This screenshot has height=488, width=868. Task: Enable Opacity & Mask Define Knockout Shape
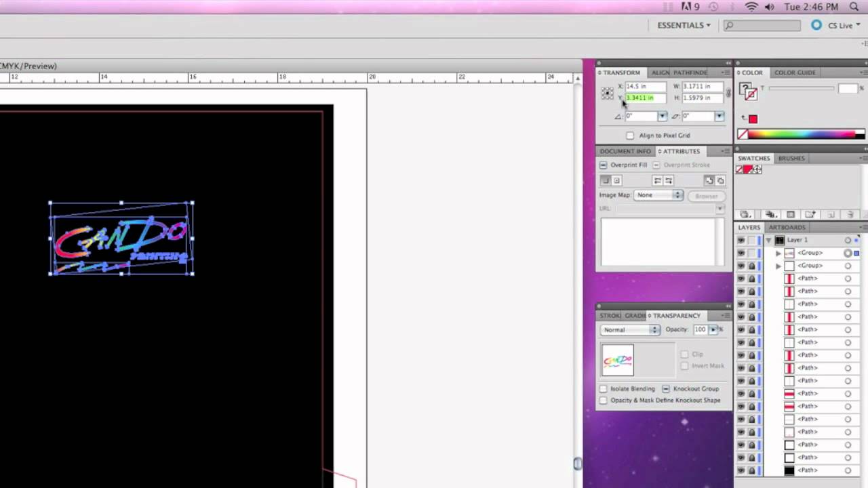point(604,401)
